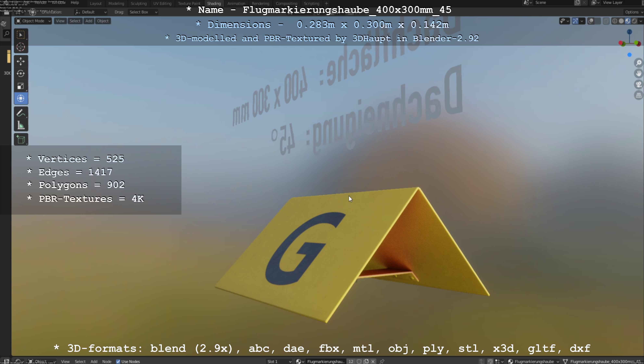Toggle Use Nodes checkbox
Image resolution: width=644 pixels, height=364 pixels.
118,362
